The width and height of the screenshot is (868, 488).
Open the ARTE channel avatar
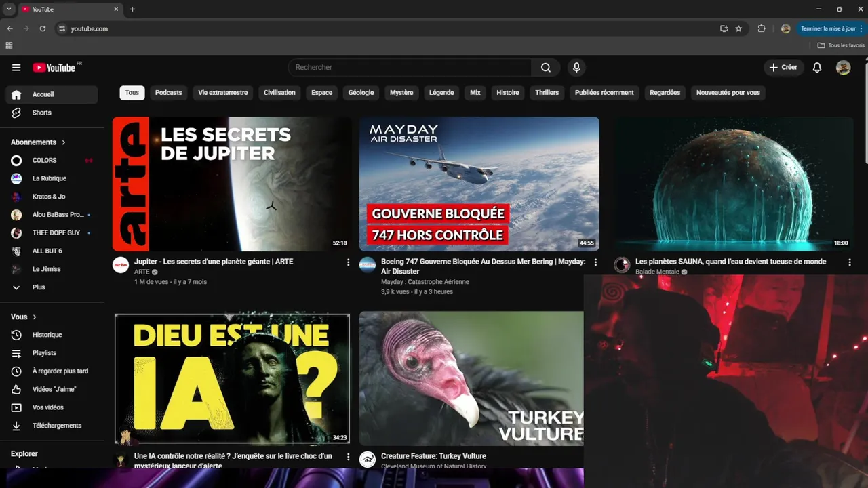(x=121, y=265)
